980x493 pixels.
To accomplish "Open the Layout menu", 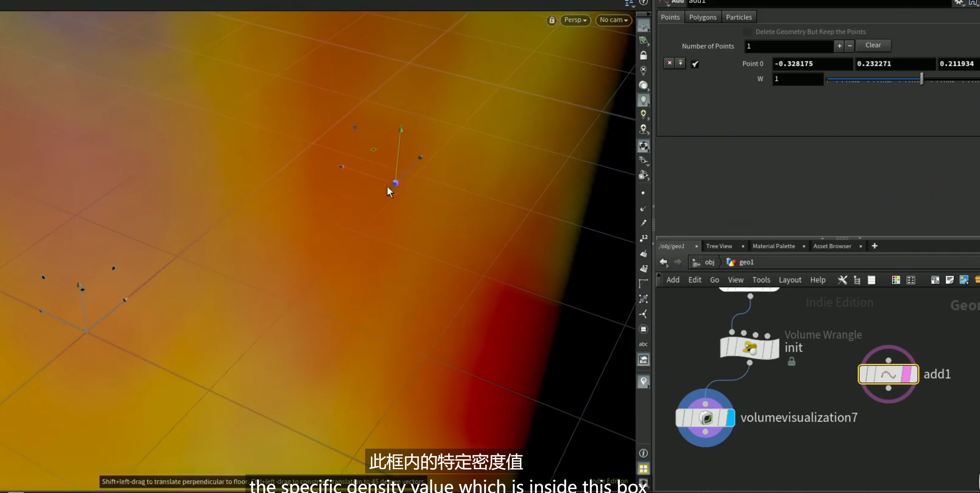I will coord(790,280).
